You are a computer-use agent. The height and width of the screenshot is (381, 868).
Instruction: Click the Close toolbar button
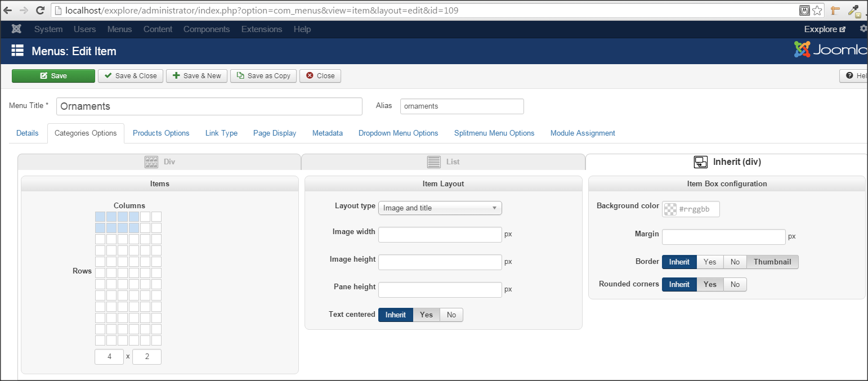[320, 76]
